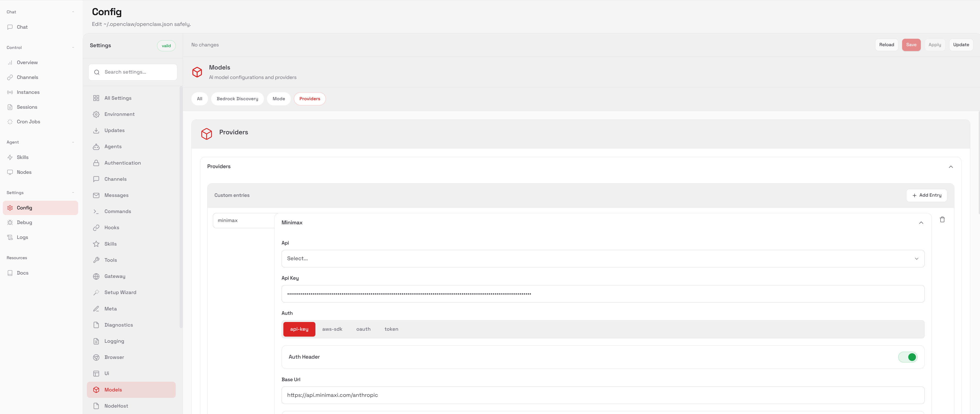980x414 pixels.
Task: Switch to the Mode tab
Action: pyautogui.click(x=278, y=99)
